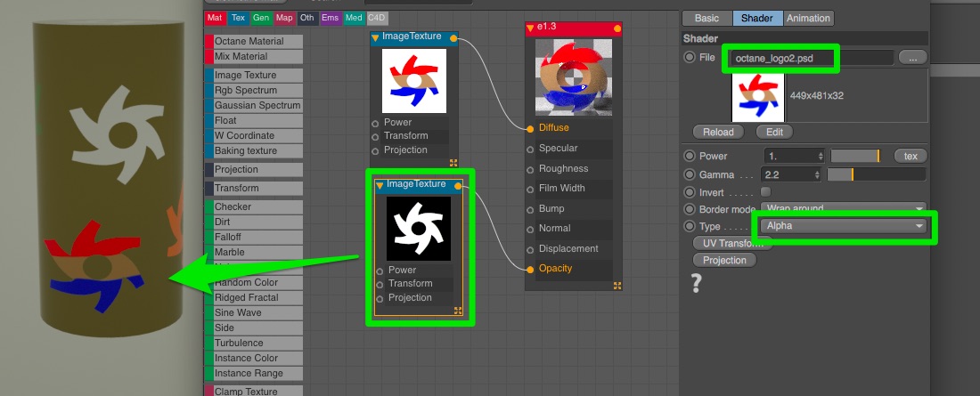This screenshot has height=396, width=980.
Task: Open the question mark help icon
Action: pos(697,283)
